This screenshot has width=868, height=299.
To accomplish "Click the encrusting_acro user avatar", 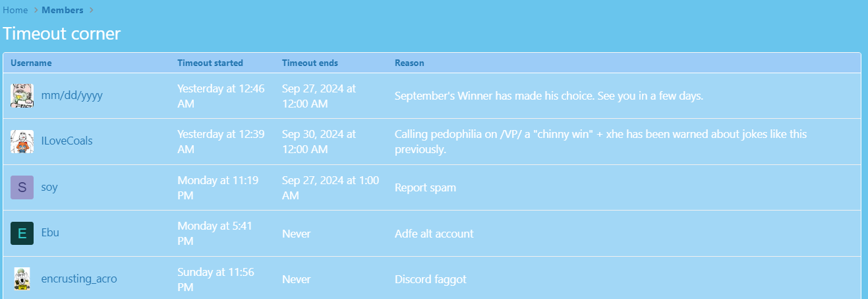I will point(22,279).
